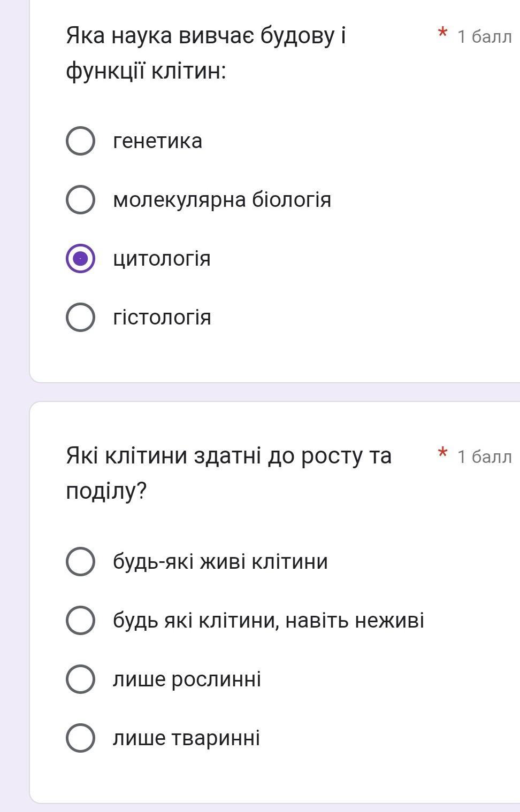This screenshot has width=520, height=812.
Task: Click the question about науку, що вивчає клітини
Action: pyautogui.click(x=206, y=53)
